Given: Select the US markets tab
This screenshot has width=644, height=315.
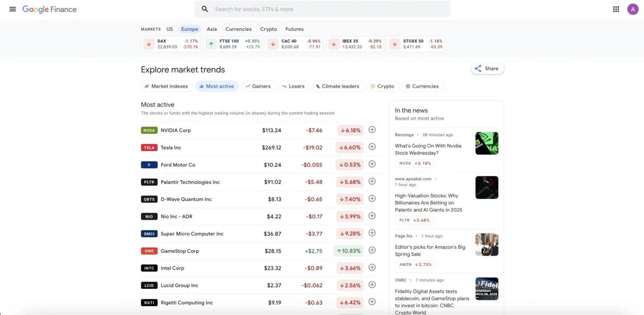Looking at the screenshot, I should [x=170, y=29].
